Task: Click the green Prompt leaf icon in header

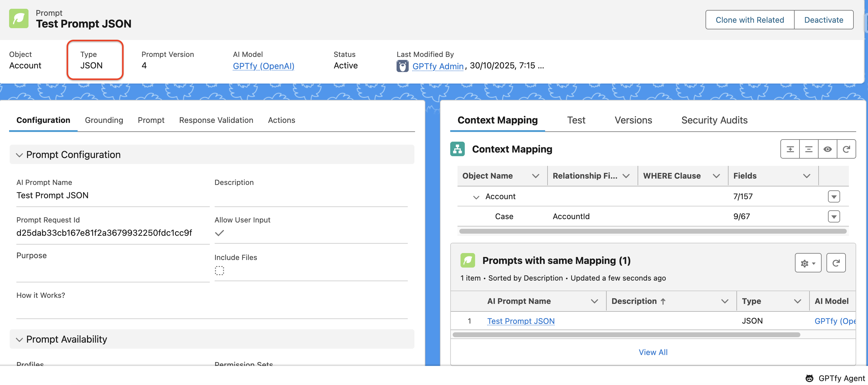Action: point(19,19)
